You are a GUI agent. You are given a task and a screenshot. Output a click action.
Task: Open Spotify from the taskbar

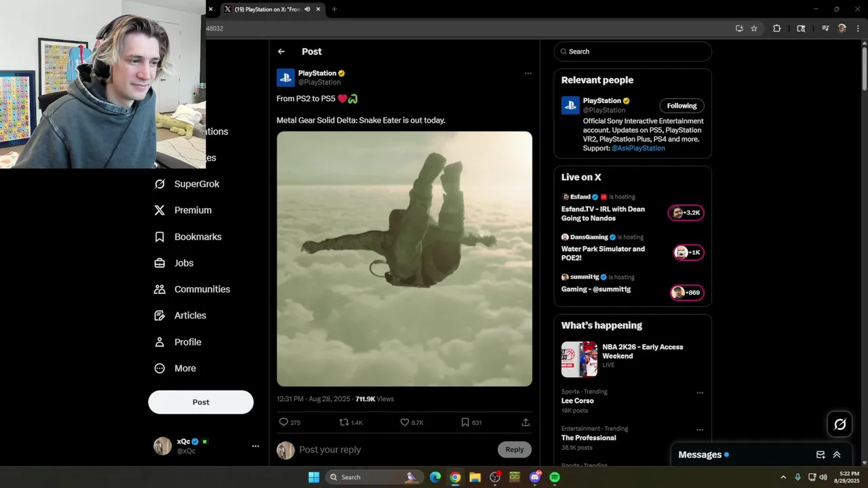tap(555, 477)
